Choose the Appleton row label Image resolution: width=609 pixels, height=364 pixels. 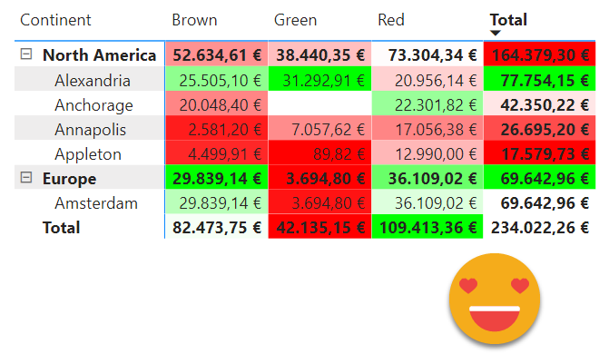88,153
